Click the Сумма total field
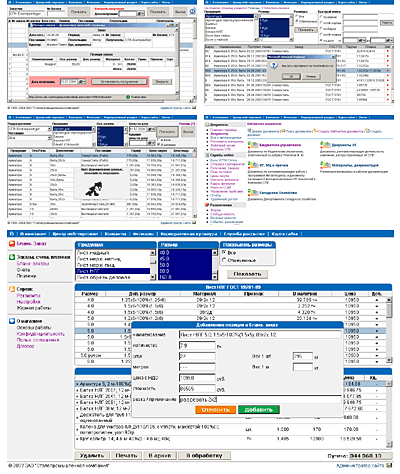The height and width of the screenshot is (474, 400). 370,456
